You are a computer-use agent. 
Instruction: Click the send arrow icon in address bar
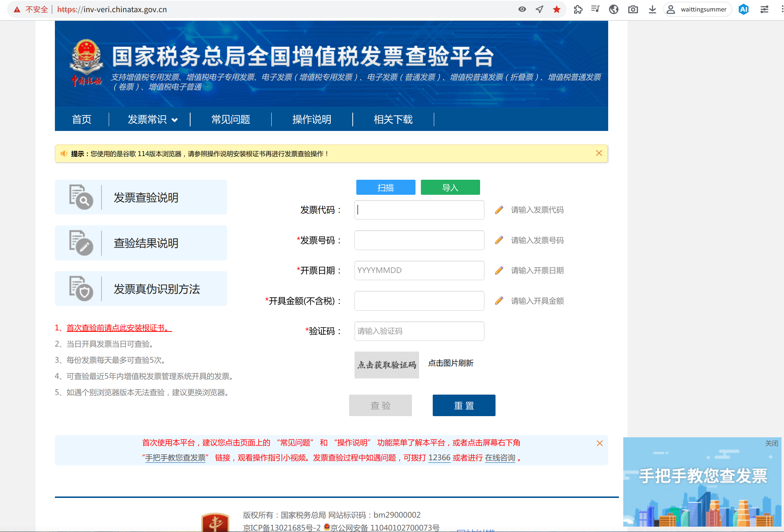click(539, 9)
